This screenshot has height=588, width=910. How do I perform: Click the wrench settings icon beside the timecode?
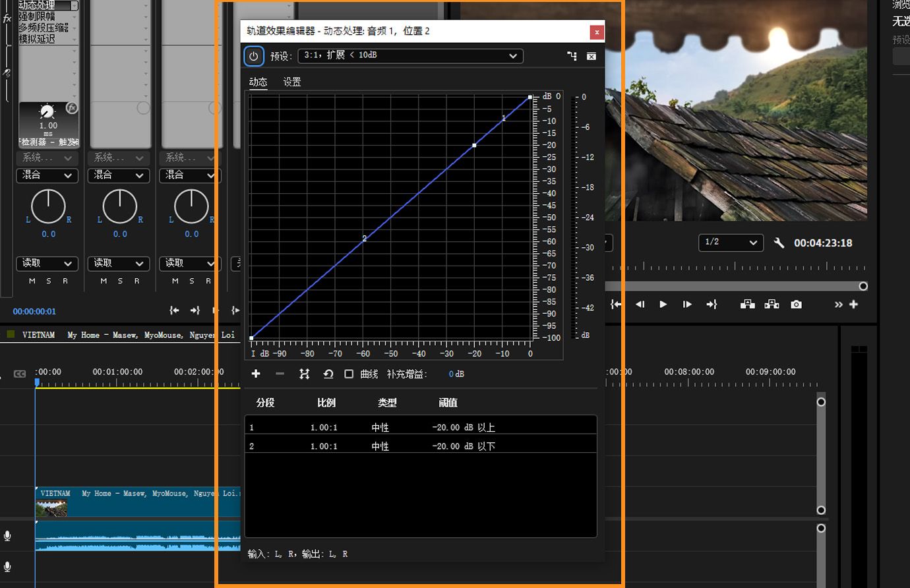coord(779,243)
